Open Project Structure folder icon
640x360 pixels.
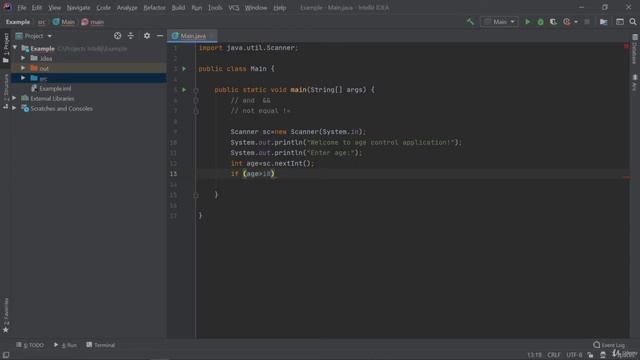pos(604,22)
